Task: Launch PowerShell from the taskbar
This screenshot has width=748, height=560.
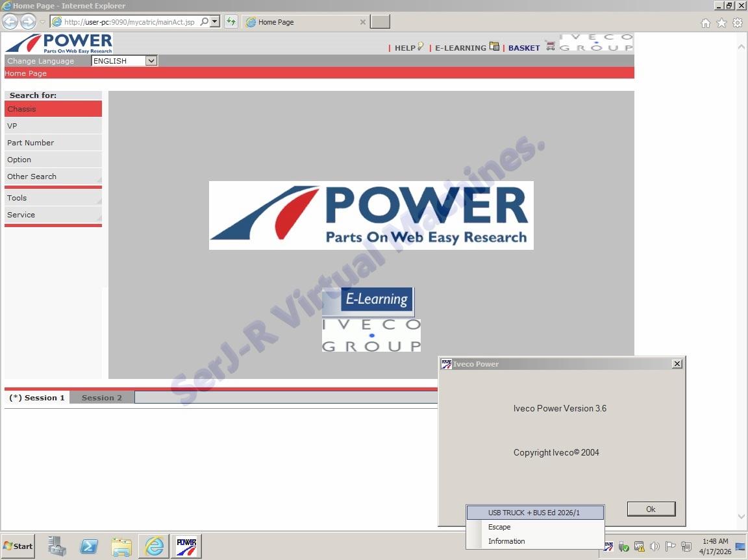Action: [89, 546]
